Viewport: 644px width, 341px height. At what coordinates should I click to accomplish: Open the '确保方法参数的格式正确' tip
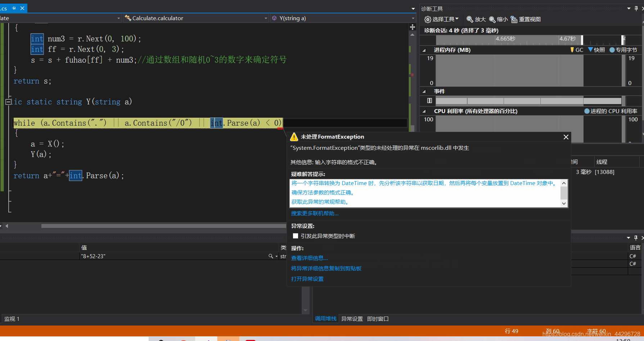coord(323,193)
